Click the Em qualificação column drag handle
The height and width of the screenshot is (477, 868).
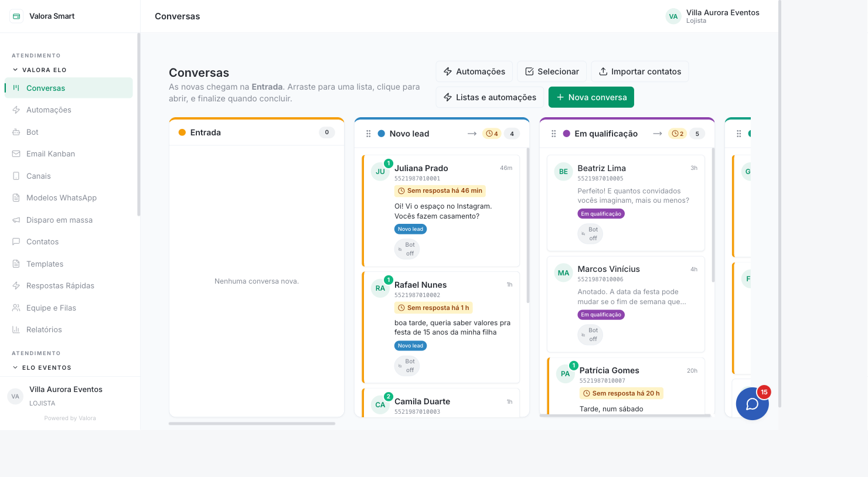554,134
